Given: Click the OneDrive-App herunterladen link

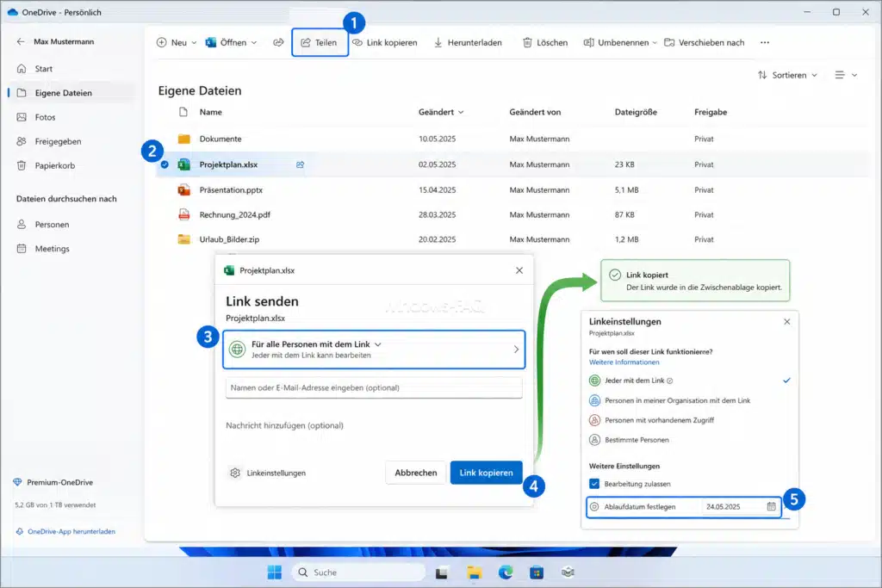Looking at the screenshot, I should 65,531.
